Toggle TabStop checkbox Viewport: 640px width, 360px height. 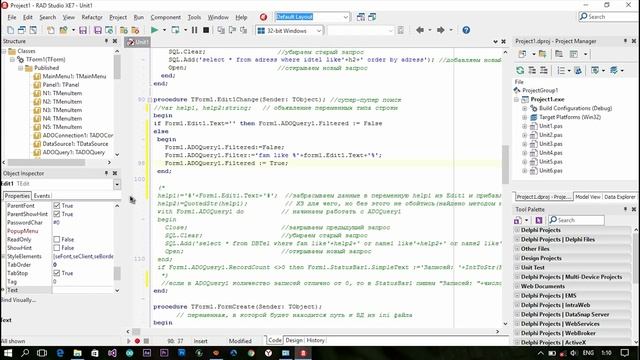click(x=57, y=273)
